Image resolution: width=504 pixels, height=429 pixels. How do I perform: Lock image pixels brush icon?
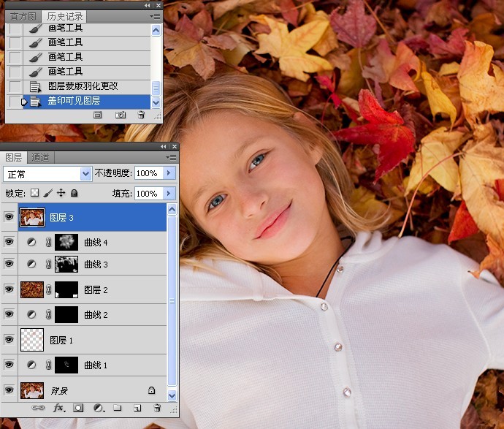click(x=48, y=193)
